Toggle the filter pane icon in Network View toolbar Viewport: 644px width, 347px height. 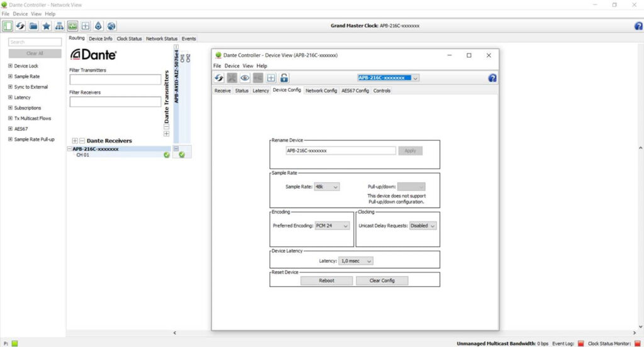[x=8, y=26]
